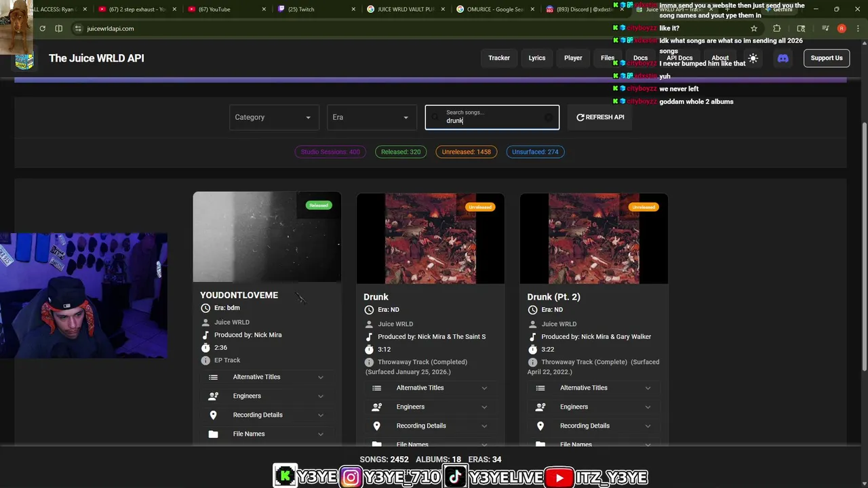Expand Recording Details on Drunk (Pt. 2) card
Image resolution: width=868 pixels, height=488 pixels.
tap(594, 426)
